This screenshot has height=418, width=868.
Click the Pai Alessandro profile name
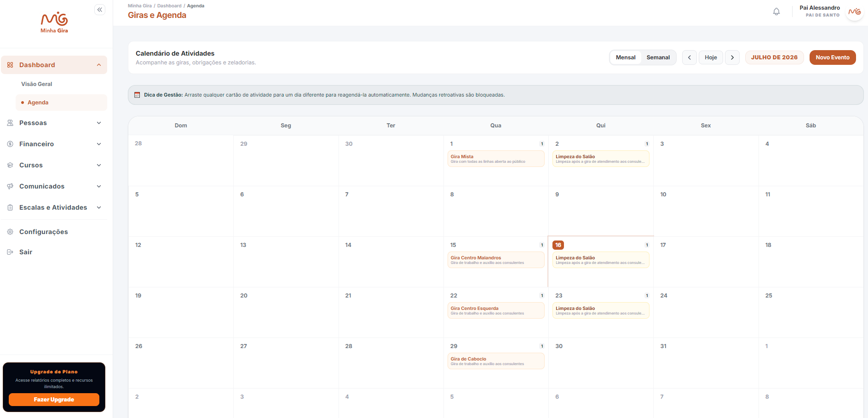tap(820, 8)
